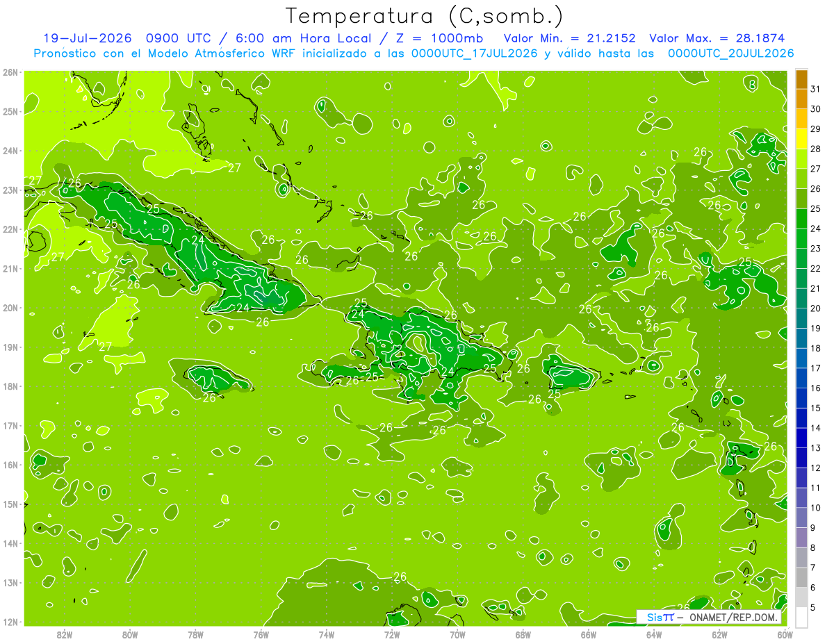Click the "21N" latitude axis label

tap(10, 269)
